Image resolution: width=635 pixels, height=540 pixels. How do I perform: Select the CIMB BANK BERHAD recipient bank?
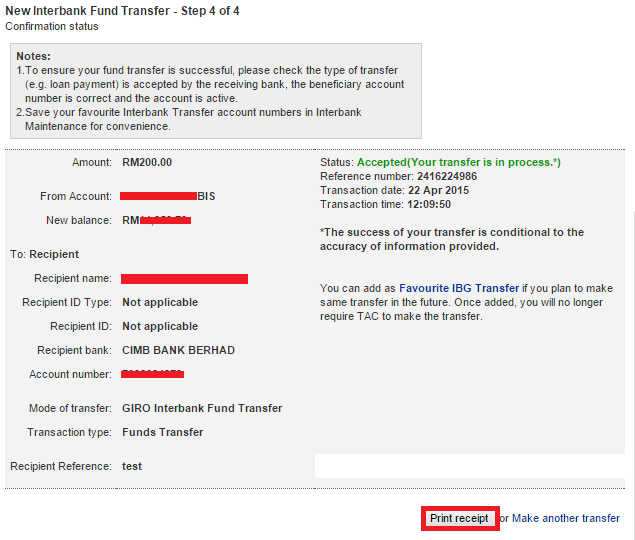click(178, 350)
